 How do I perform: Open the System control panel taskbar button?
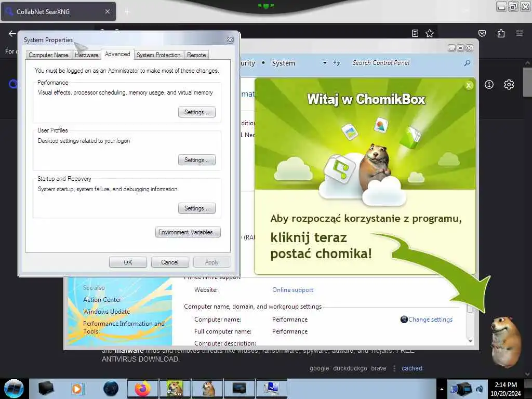[271, 389]
